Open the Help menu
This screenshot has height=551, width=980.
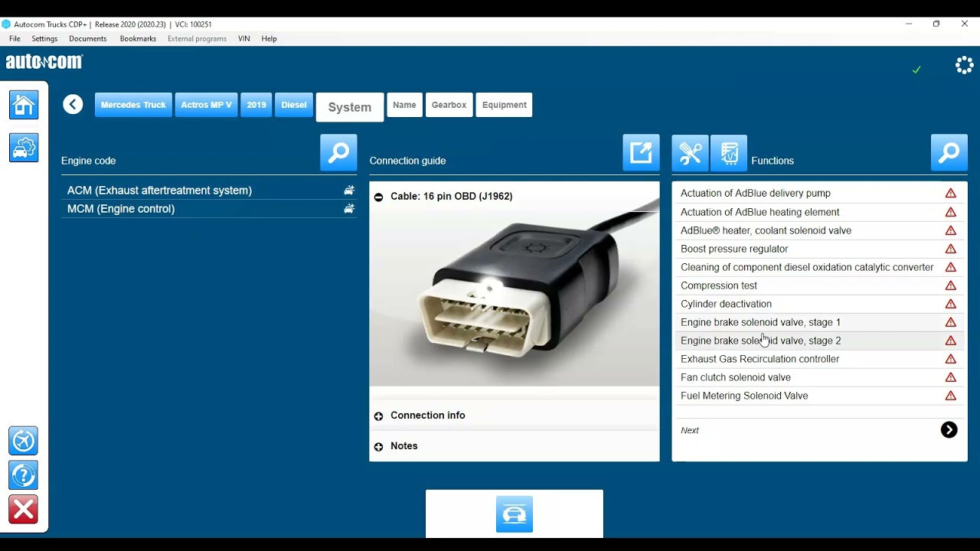point(269,39)
